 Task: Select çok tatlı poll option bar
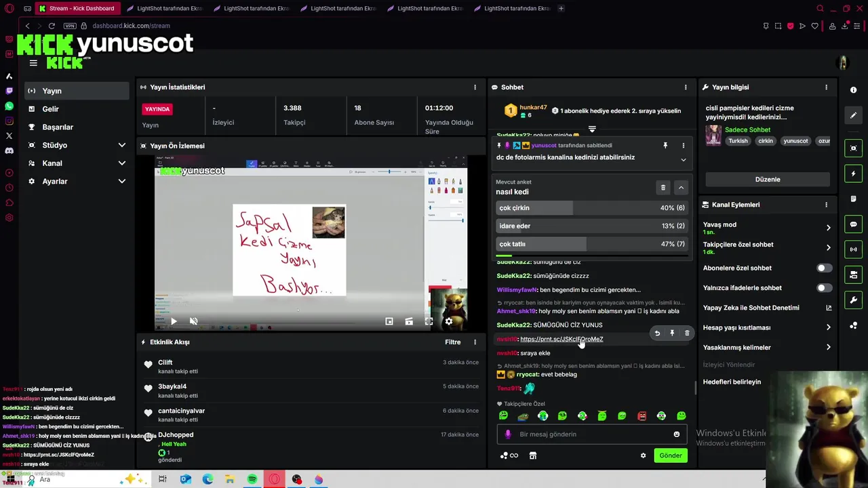click(592, 244)
